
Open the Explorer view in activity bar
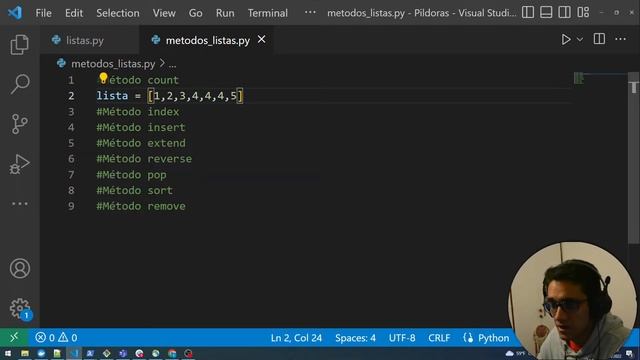coord(19,44)
